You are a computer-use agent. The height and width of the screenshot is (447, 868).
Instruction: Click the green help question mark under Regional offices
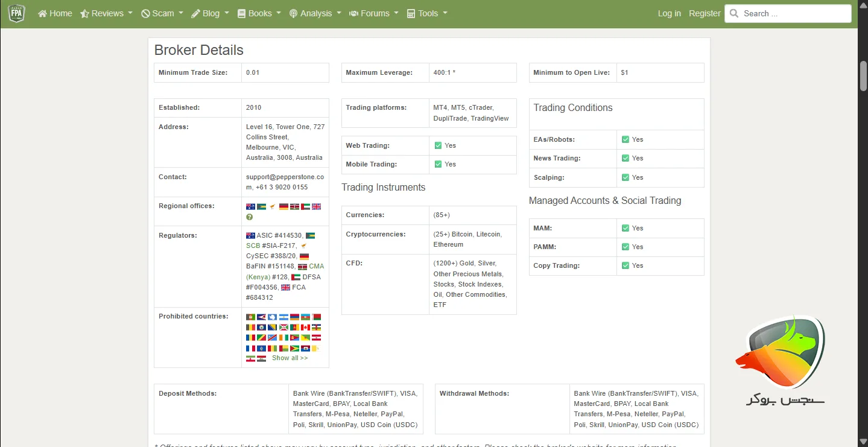[x=250, y=217]
